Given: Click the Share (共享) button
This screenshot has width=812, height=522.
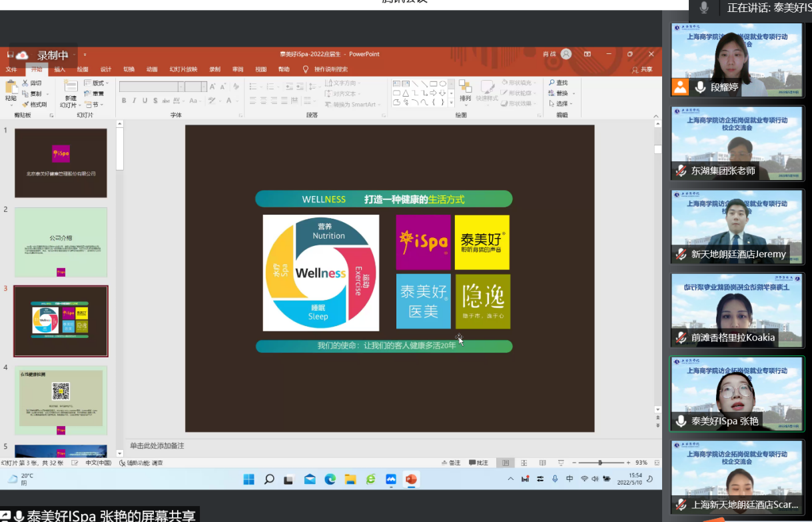Looking at the screenshot, I should click(642, 69).
